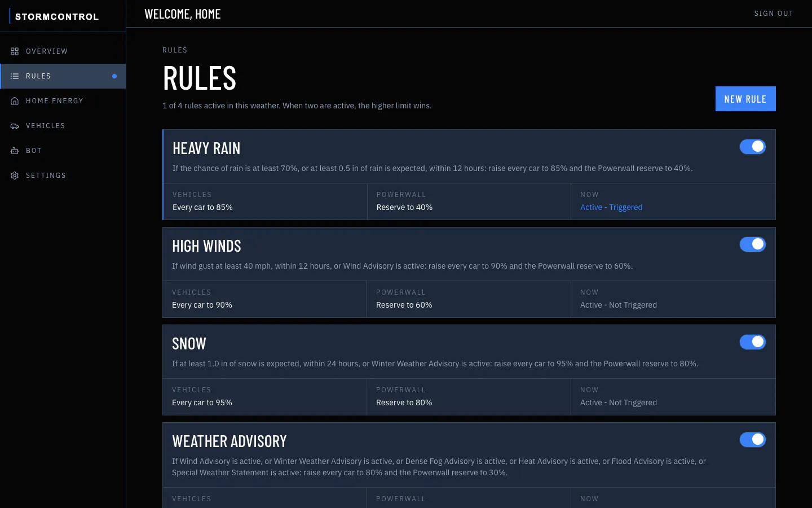The height and width of the screenshot is (508, 812).
Task: Select Bot label in the sidebar
Action: pyautogui.click(x=34, y=151)
